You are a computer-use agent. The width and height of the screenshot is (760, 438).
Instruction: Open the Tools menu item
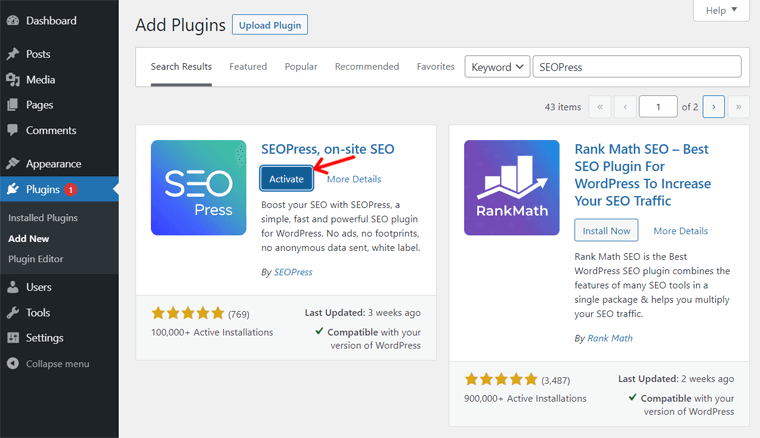coord(59,313)
